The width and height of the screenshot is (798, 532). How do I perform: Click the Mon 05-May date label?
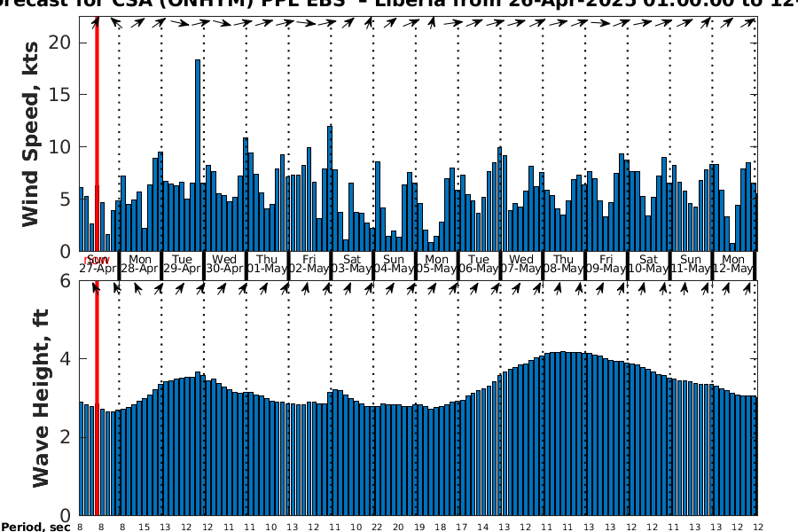tap(436, 264)
